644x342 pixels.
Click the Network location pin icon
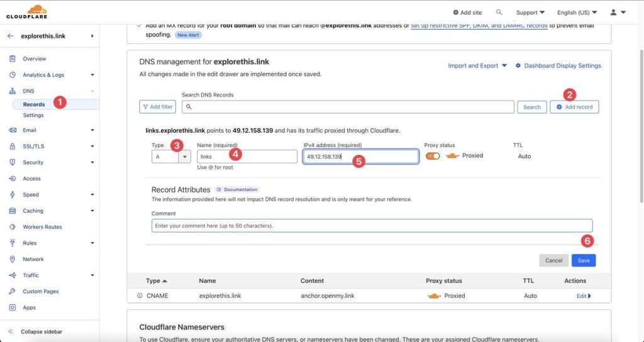(x=13, y=259)
